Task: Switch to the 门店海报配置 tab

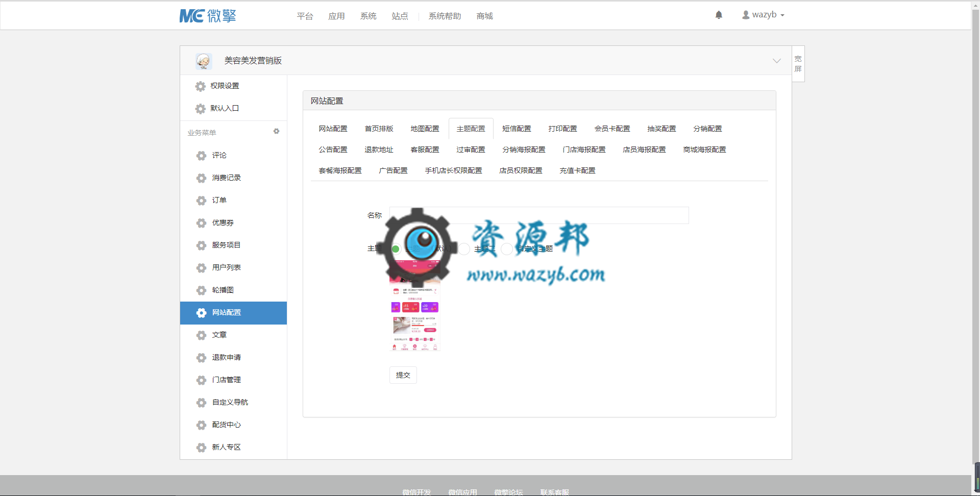Action: coord(584,150)
